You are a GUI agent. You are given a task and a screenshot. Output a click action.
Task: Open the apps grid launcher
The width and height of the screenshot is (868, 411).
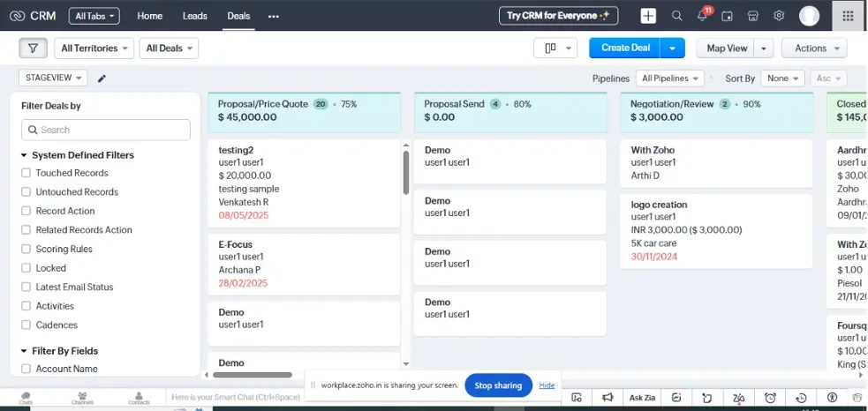tap(849, 16)
